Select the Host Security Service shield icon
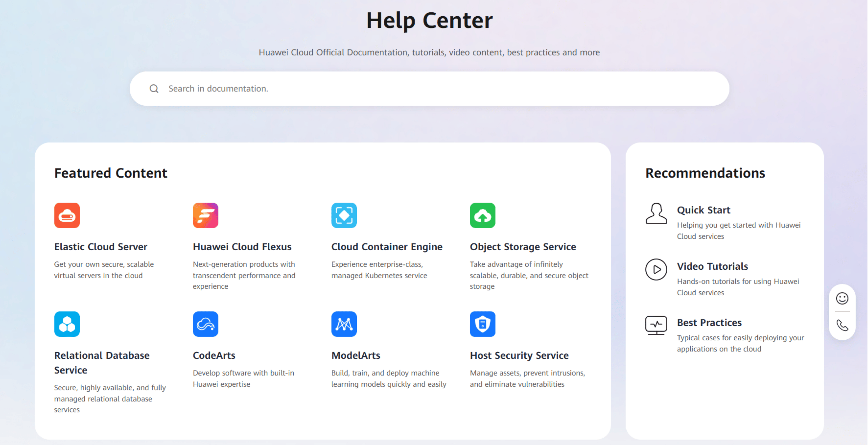Screen dimensions: 868x445 (x=482, y=324)
